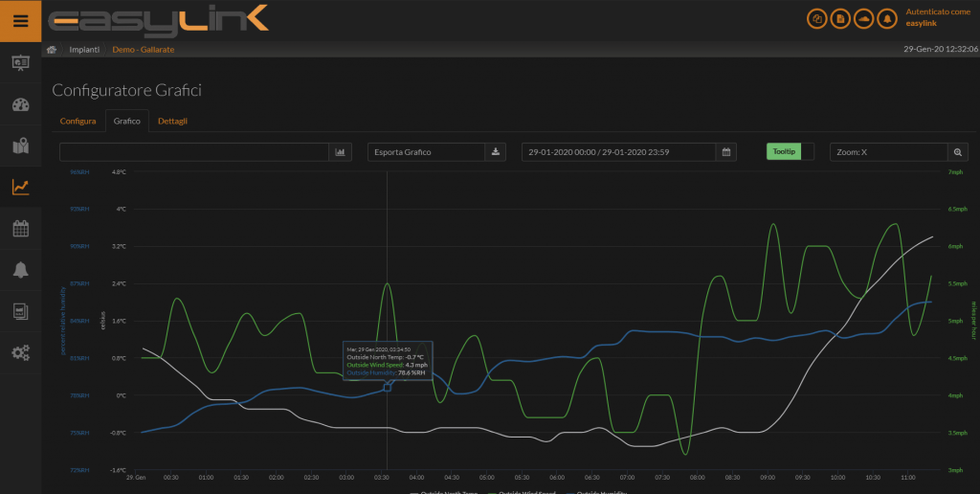Click the document icon in header
This screenshot has width=980, height=494.
click(x=840, y=18)
